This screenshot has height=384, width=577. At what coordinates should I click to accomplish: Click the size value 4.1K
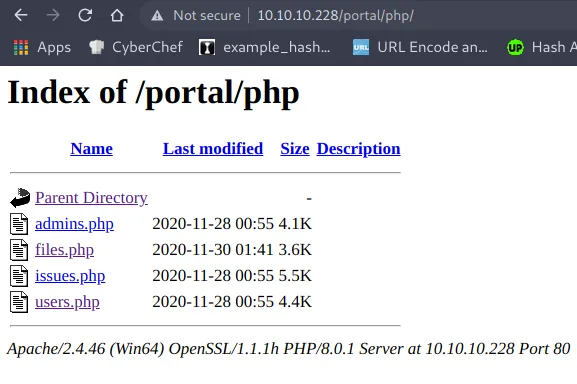(295, 224)
